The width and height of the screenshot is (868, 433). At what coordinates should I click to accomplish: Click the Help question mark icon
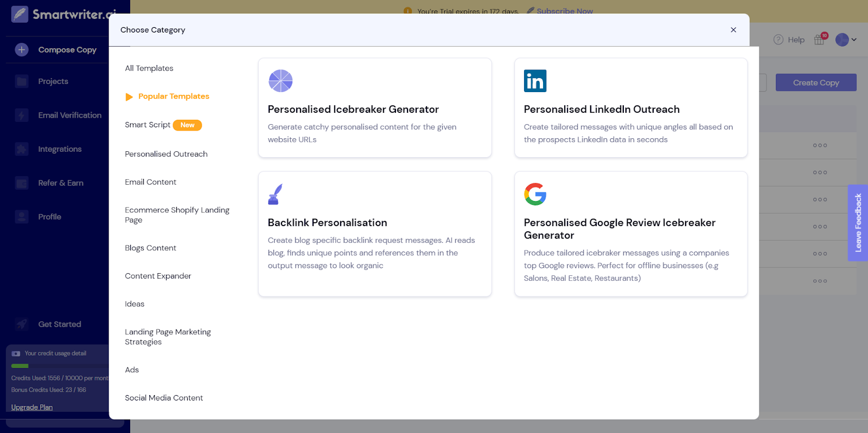point(778,40)
